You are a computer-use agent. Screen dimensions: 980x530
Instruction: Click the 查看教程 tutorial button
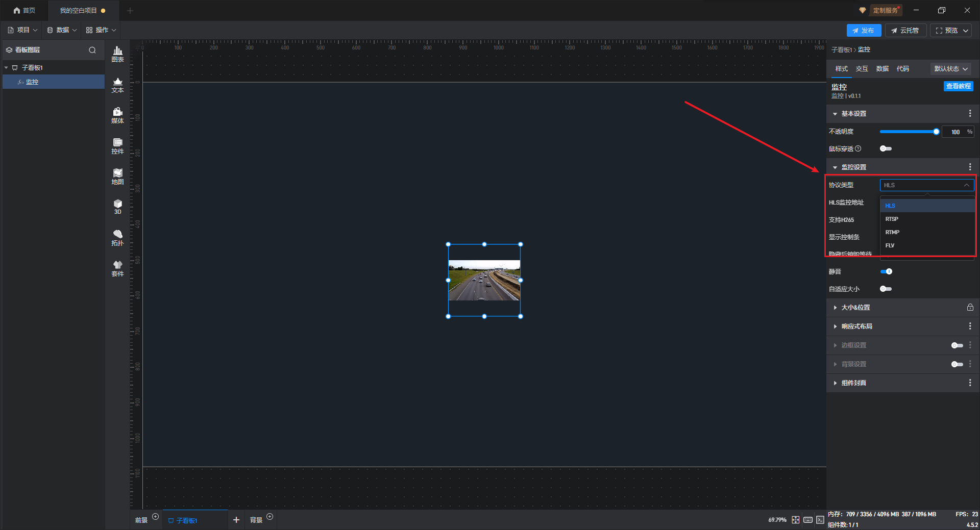(x=958, y=86)
